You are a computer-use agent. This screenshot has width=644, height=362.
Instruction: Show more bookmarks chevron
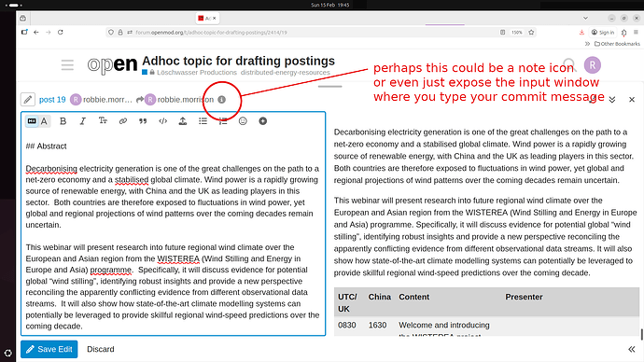(x=587, y=44)
